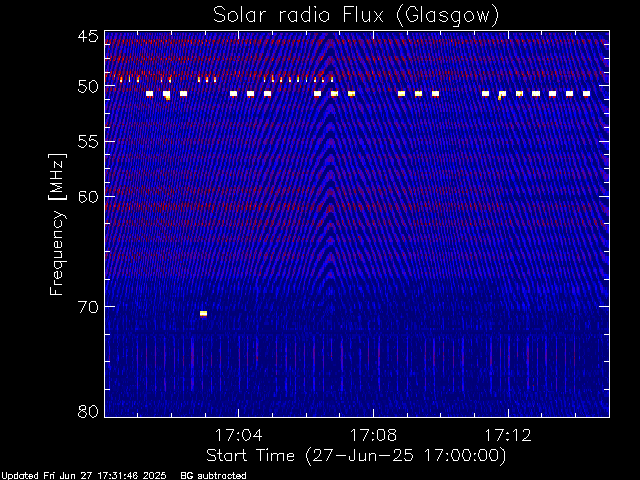Screen dimensions: 640x480
Task: Click the 45 MHz axis tick label
Action: click(88, 36)
